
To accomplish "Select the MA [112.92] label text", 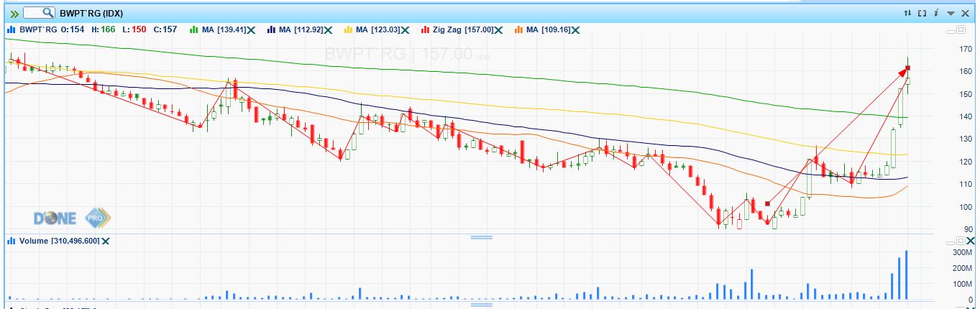I will tap(301, 29).
